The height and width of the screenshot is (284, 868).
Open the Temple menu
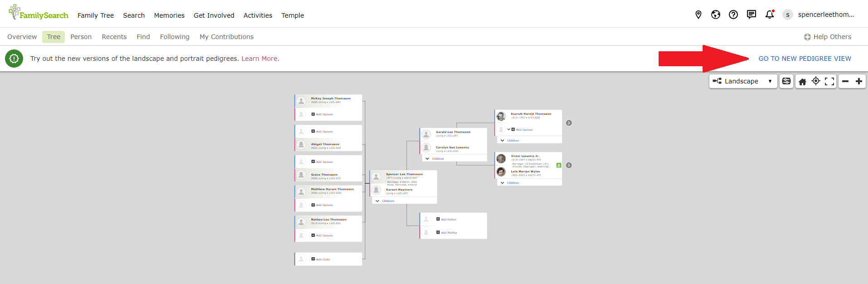[x=293, y=15]
